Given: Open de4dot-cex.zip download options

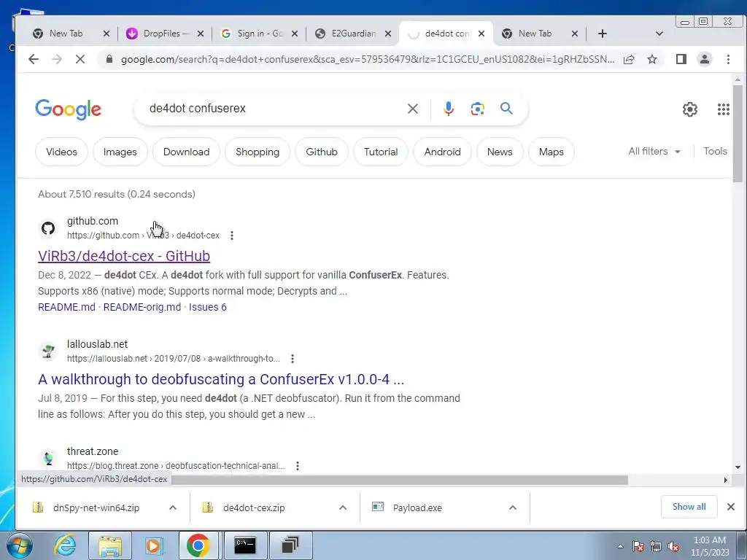Looking at the screenshot, I should click(343, 507).
